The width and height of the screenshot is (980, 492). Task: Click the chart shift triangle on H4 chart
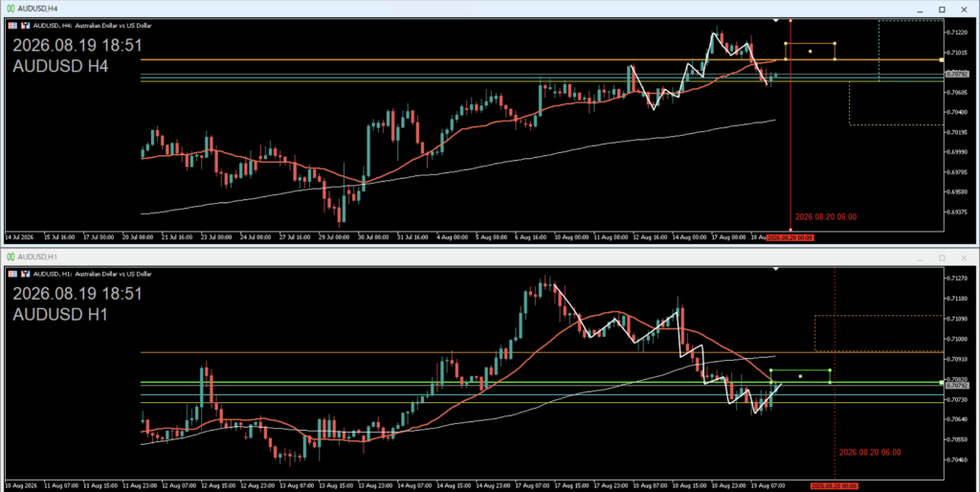pyautogui.click(x=775, y=21)
